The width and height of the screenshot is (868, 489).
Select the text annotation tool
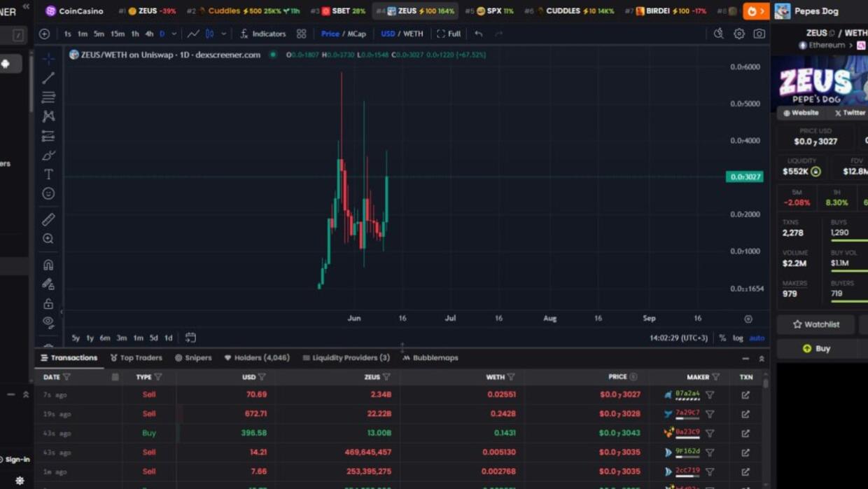click(48, 174)
